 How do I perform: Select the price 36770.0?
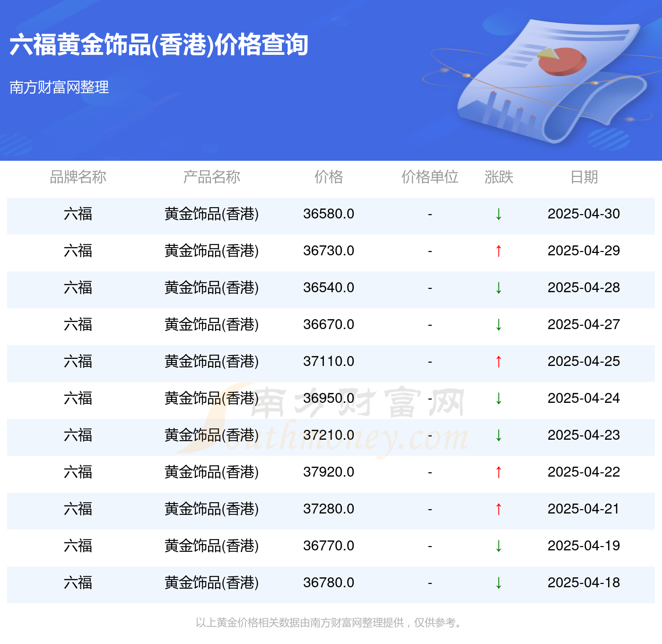tap(329, 546)
